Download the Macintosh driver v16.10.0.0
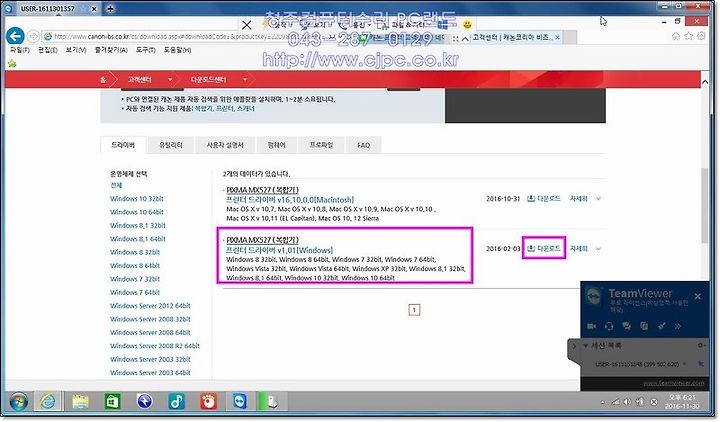The width and height of the screenshot is (720, 422). click(x=544, y=198)
